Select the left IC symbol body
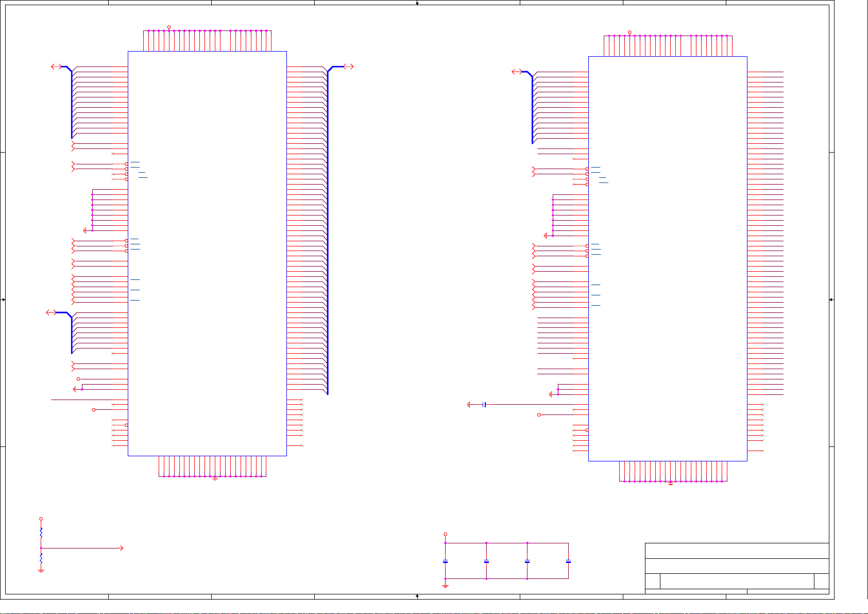The image size is (868, 614). pos(207,254)
